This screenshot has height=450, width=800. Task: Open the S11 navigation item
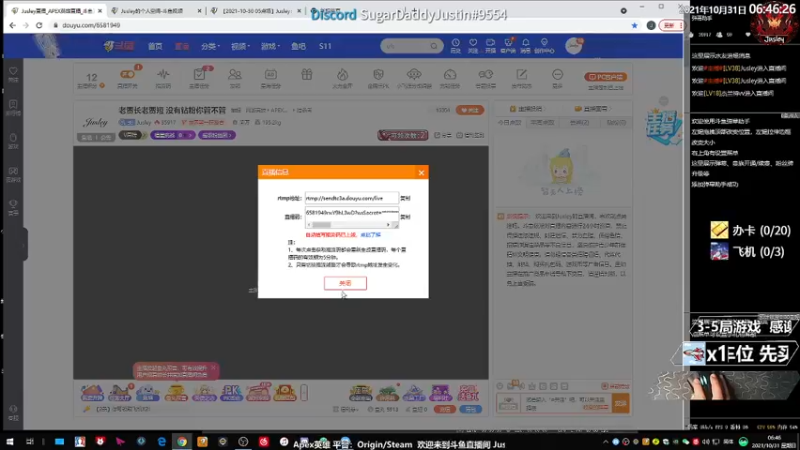pos(325,46)
